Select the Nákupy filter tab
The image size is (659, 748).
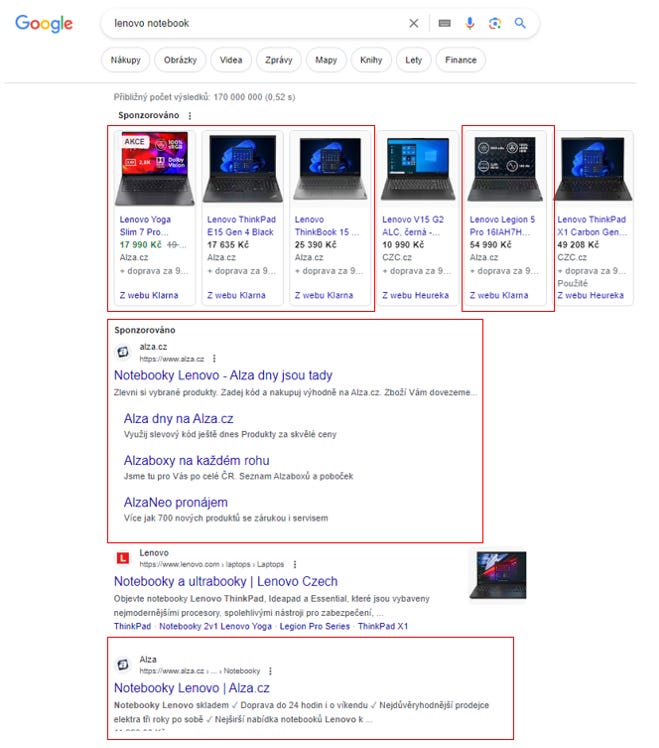click(x=126, y=60)
